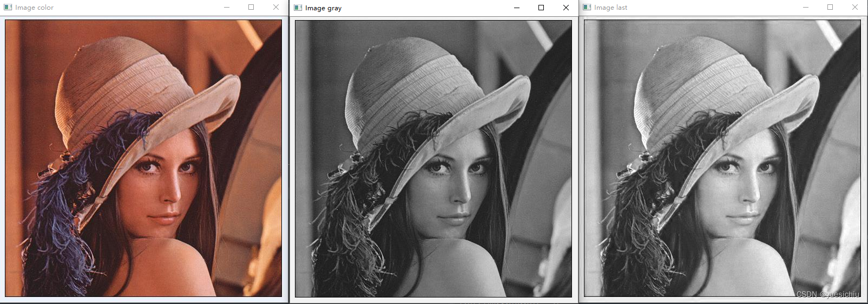Click the app icon in Image gray window
Image resolution: width=868 pixels, height=304 pixels.
(x=298, y=8)
